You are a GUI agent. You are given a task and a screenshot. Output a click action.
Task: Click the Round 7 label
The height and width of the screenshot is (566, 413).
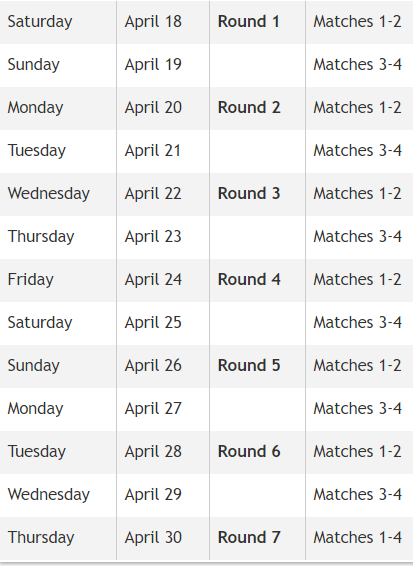[x=249, y=537]
